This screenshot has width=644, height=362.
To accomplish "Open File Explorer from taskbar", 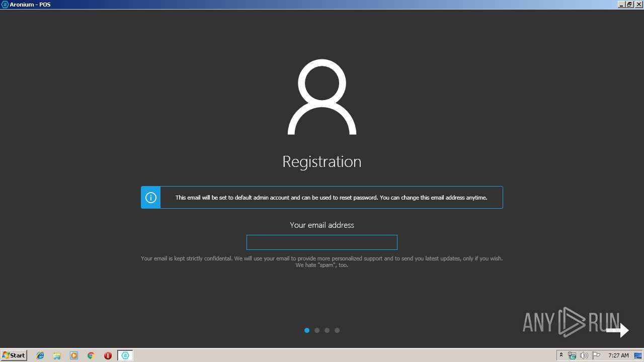I will click(57, 355).
